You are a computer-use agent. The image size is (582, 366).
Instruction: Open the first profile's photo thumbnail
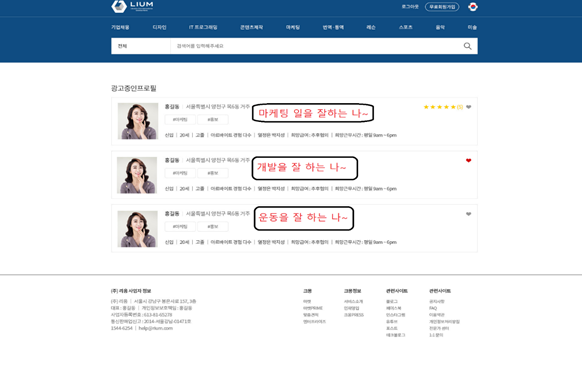click(x=138, y=121)
